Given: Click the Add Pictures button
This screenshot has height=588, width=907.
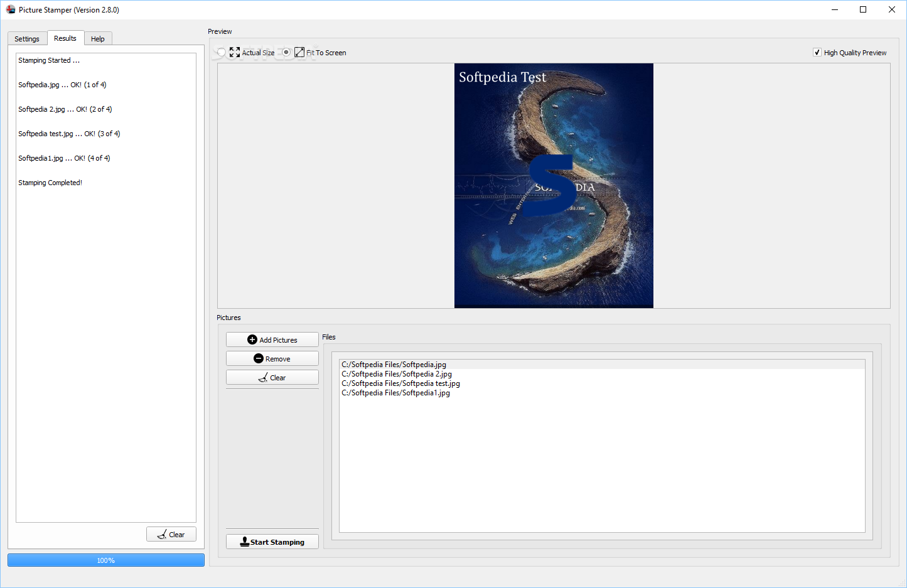Looking at the screenshot, I should pyautogui.click(x=272, y=339).
